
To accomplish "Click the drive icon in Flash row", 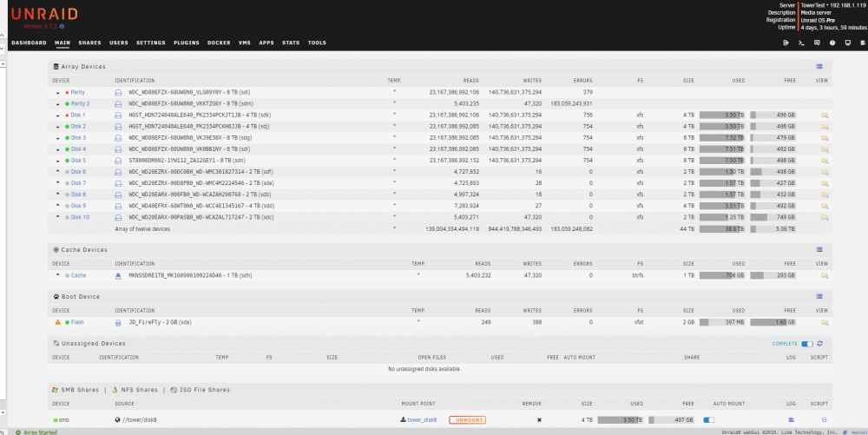I will [118, 322].
